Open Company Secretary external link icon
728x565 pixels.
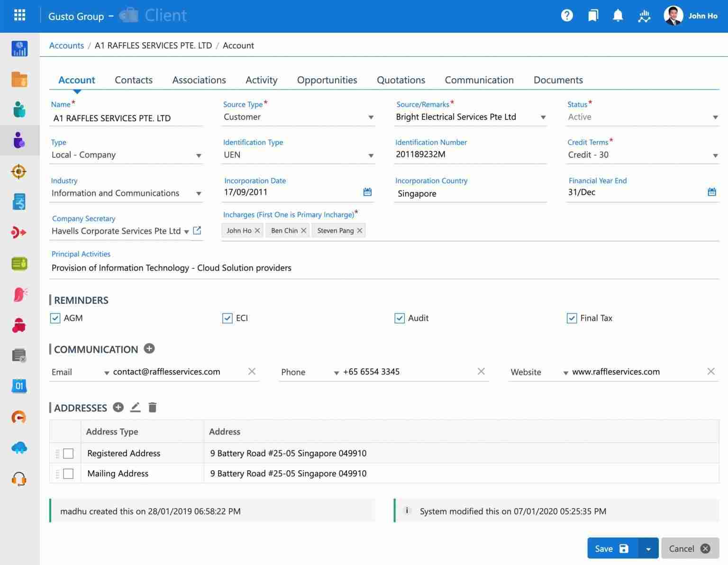(x=197, y=230)
